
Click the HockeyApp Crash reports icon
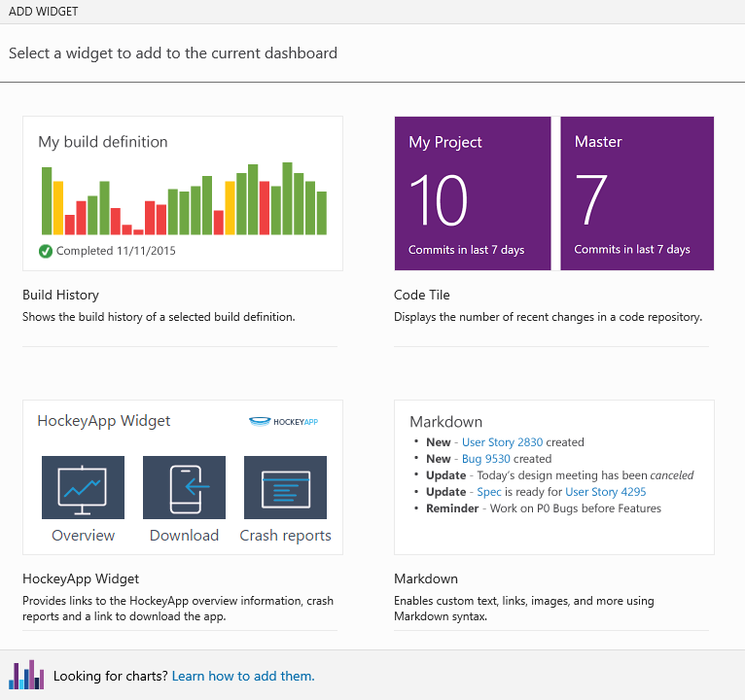285,487
